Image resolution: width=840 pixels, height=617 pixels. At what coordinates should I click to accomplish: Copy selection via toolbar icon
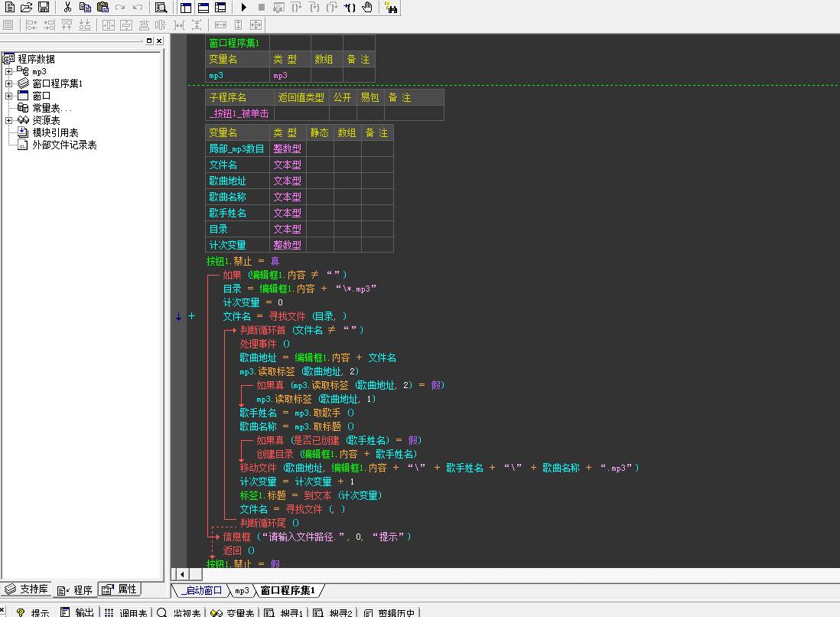point(85,7)
